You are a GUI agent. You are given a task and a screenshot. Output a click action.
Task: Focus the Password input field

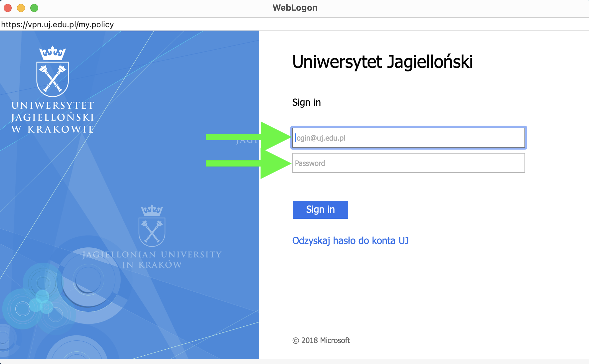coord(408,163)
